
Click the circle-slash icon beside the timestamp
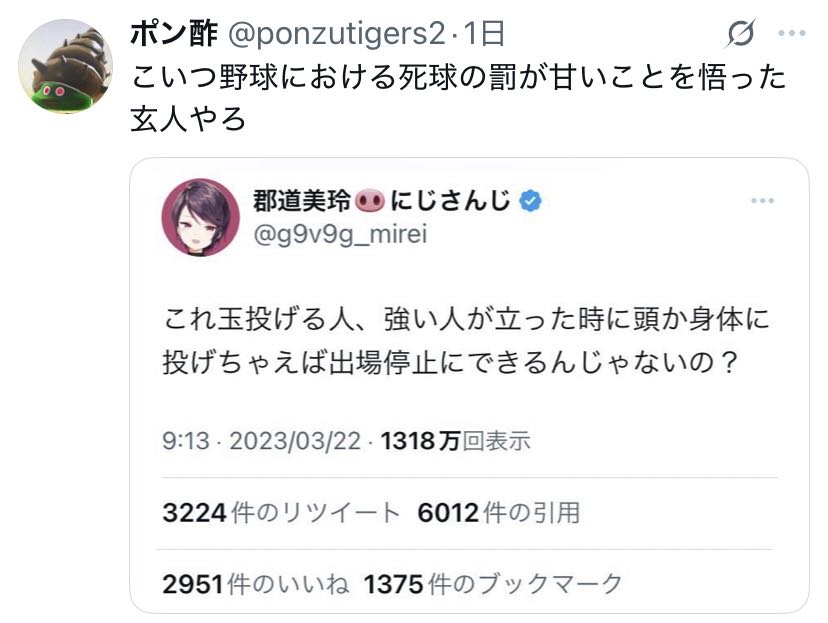coord(741,35)
